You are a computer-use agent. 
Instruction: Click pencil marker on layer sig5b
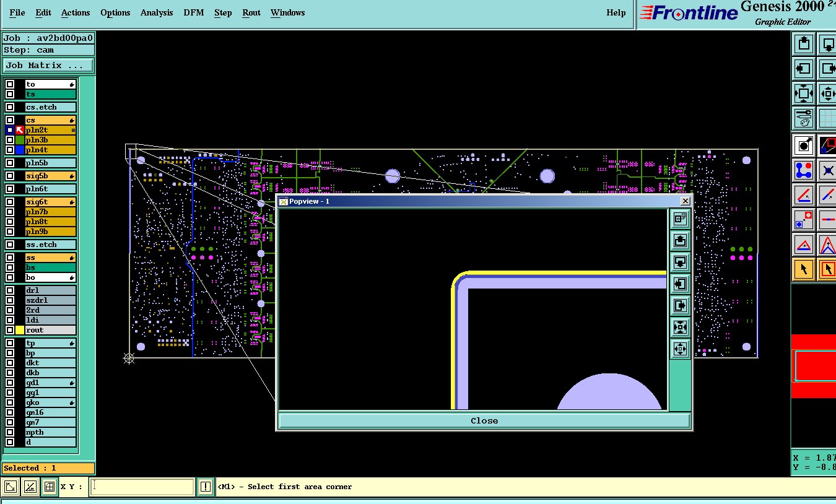tap(72, 176)
